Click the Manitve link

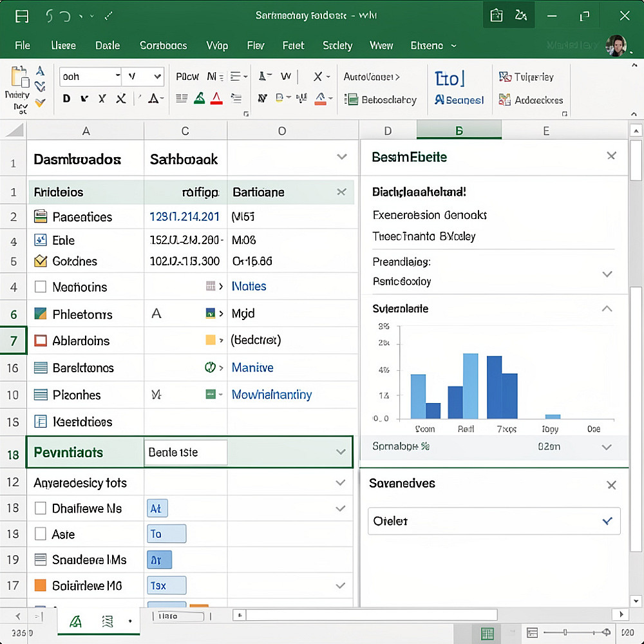252,367
